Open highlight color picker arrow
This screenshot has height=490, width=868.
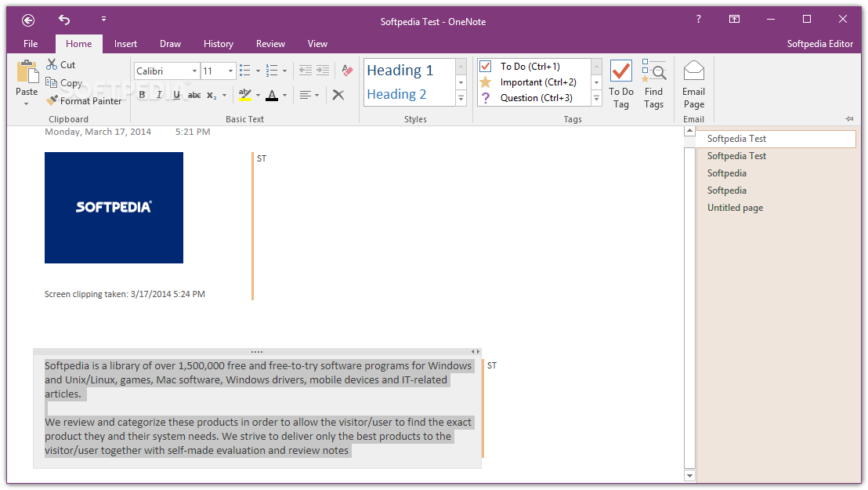tap(258, 96)
